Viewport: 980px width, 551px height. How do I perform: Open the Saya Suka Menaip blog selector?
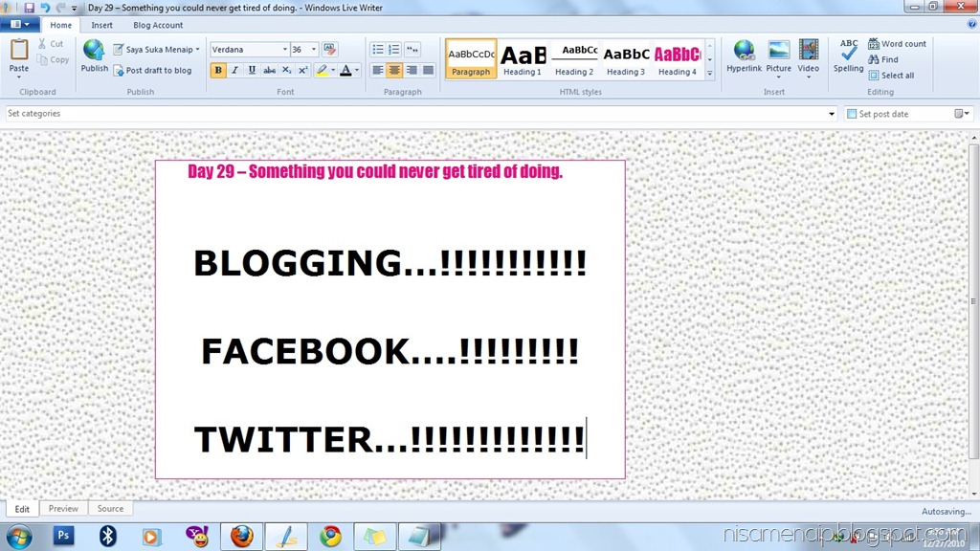point(157,50)
